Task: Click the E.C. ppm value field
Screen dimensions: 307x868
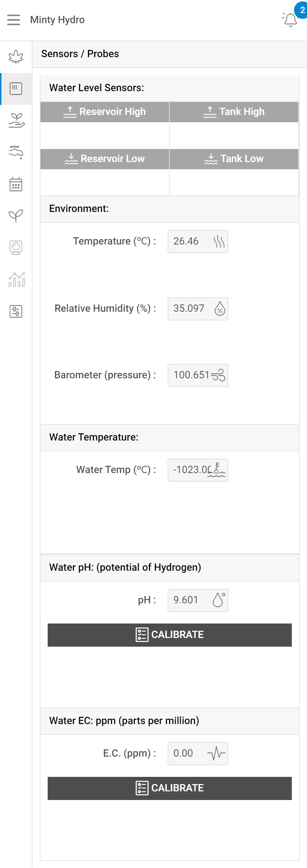Action: [x=198, y=753]
